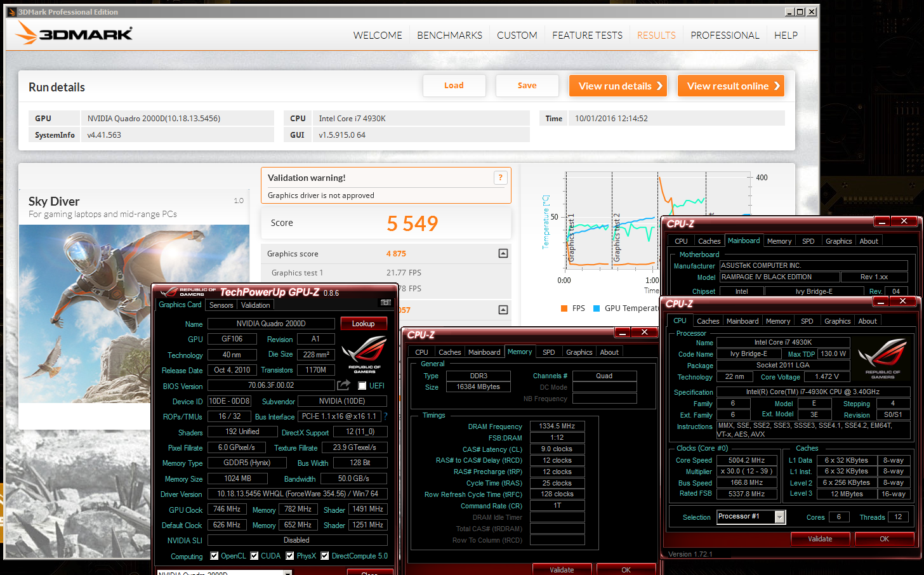This screenshot has height=575, width=924.
Task: Click the Intel Core i7 4930K CPU value
Action: pos(352,119)
